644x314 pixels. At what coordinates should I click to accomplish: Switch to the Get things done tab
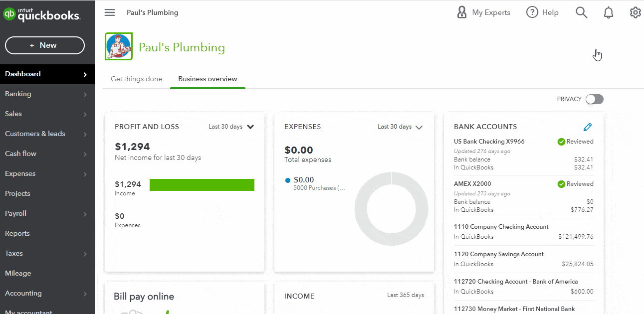[136, 79]
